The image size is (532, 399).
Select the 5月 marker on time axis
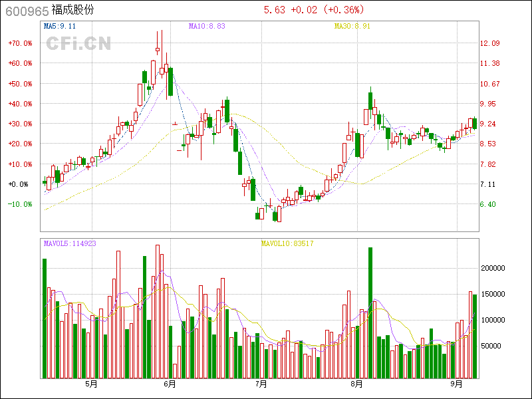point(91,384)
